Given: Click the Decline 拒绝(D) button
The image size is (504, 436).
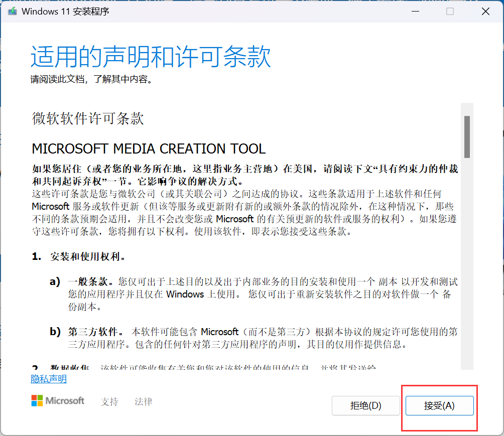Looking at the screenshot, I should (x=366, y=405).
